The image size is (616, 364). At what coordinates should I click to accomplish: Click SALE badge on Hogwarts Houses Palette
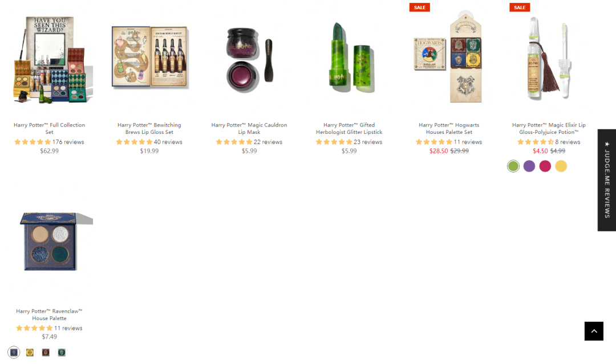(x=420, y=7)
